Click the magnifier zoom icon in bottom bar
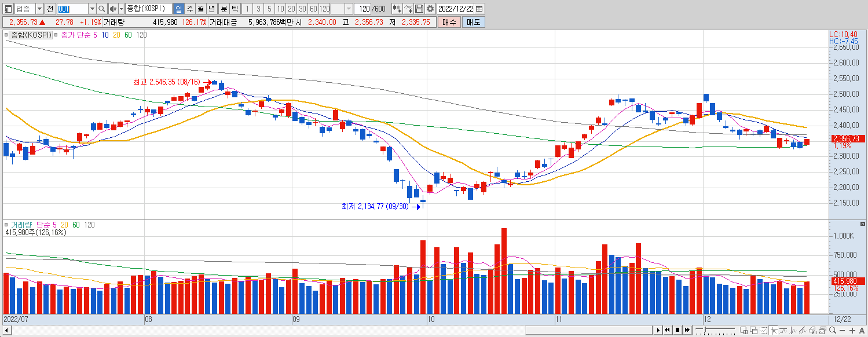The height and width of the screenshot is (337, 868). [833, 331]
